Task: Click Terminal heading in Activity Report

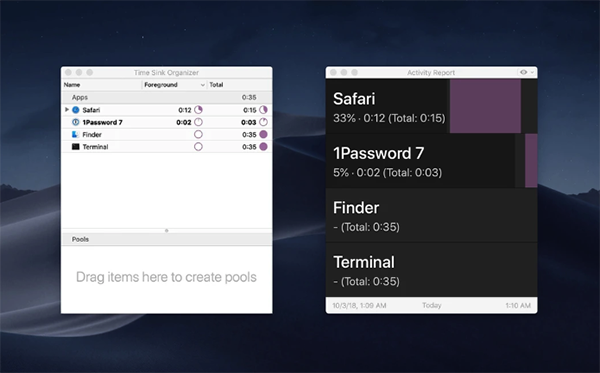Action: coord(364,262)
